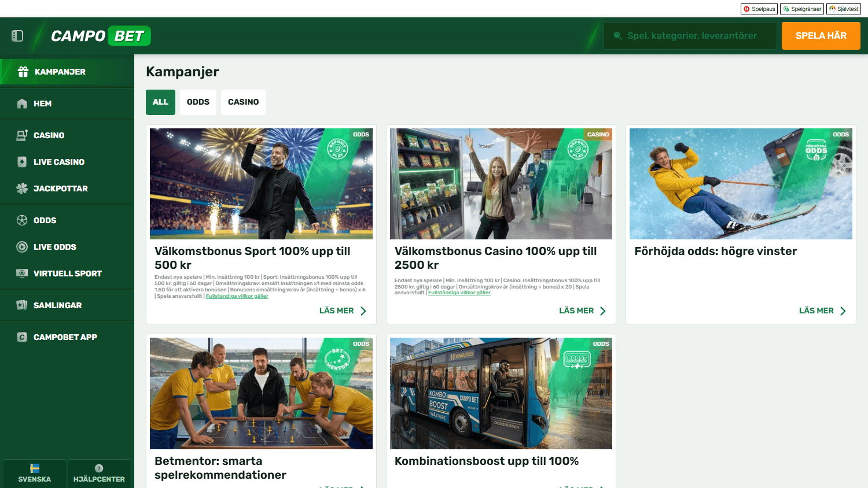
Task: Open Jackpottar in the sidebar
Action: coord(67,188)
